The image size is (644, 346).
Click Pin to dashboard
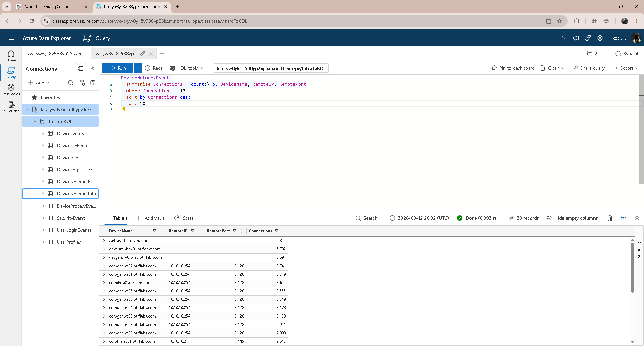[x=513, y=68]
